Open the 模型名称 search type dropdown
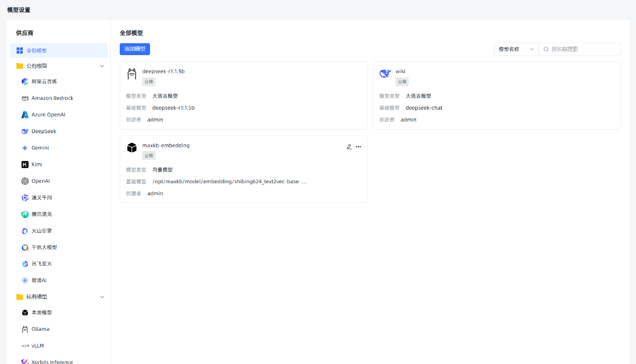The image size is (636, 364). tap(516, 49)
